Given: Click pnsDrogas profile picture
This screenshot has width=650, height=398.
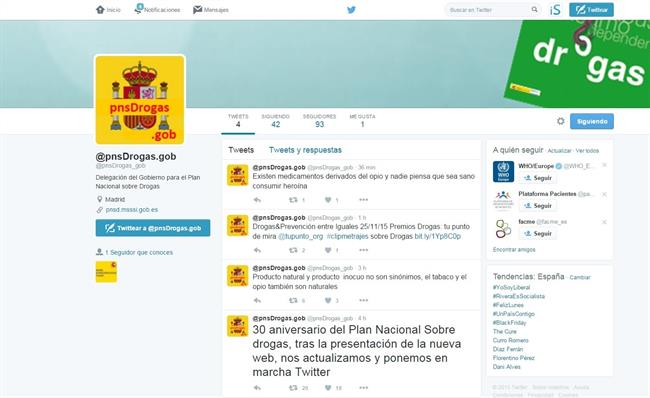Looking at the screenshot, I should click(x=140, y=100).
